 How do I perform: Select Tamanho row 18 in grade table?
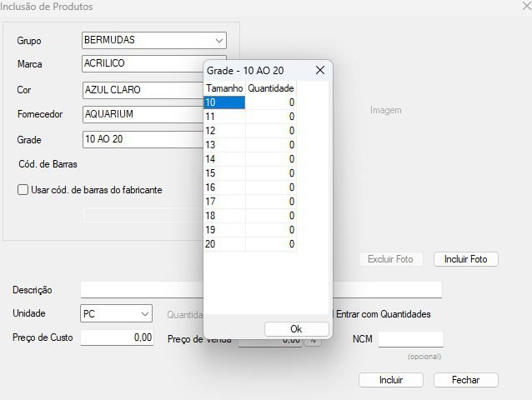(x=224, y=216)
